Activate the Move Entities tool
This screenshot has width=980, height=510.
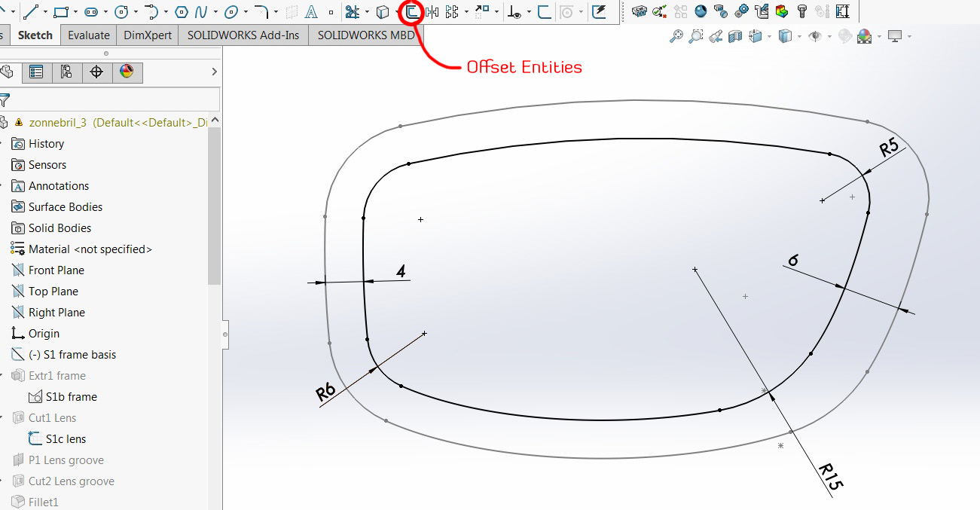point(482,11)
